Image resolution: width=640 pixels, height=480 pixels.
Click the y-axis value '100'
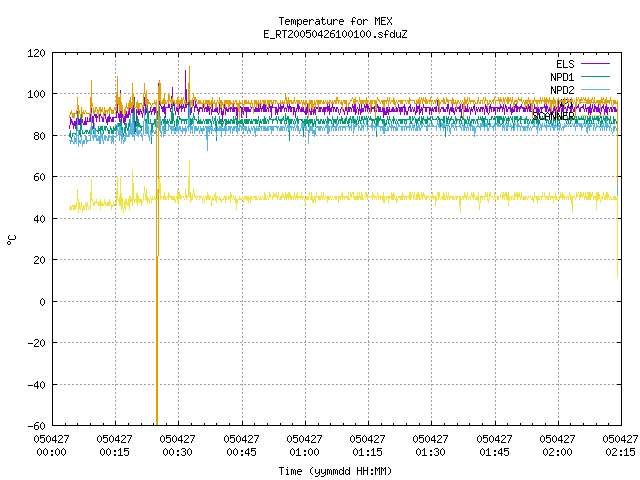(x=36, y=94)
